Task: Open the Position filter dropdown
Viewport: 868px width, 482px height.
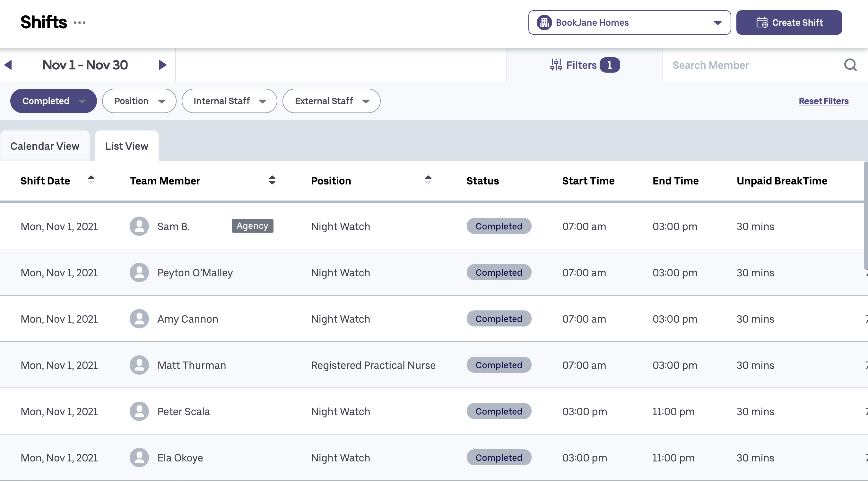Action: (x=139, y=101)
